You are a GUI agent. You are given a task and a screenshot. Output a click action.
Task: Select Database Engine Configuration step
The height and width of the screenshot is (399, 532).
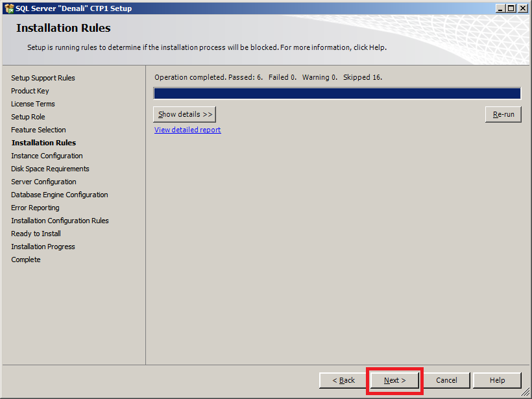click(60, 195)
